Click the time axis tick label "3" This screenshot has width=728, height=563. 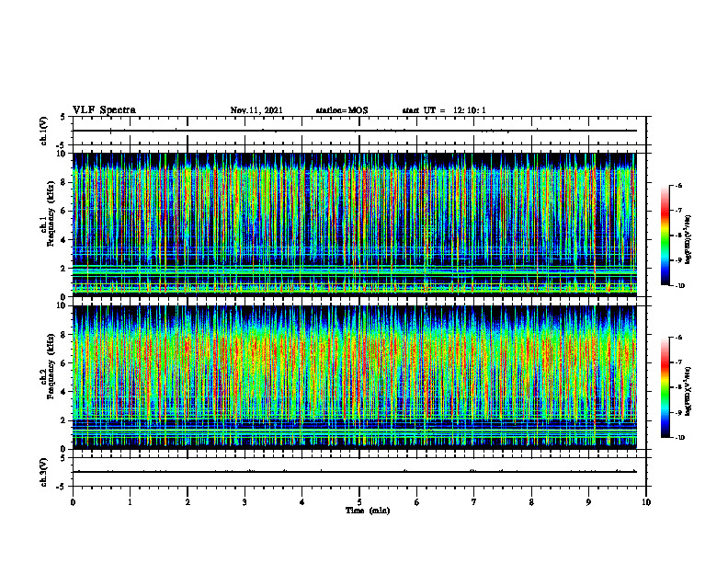(245, 502)
